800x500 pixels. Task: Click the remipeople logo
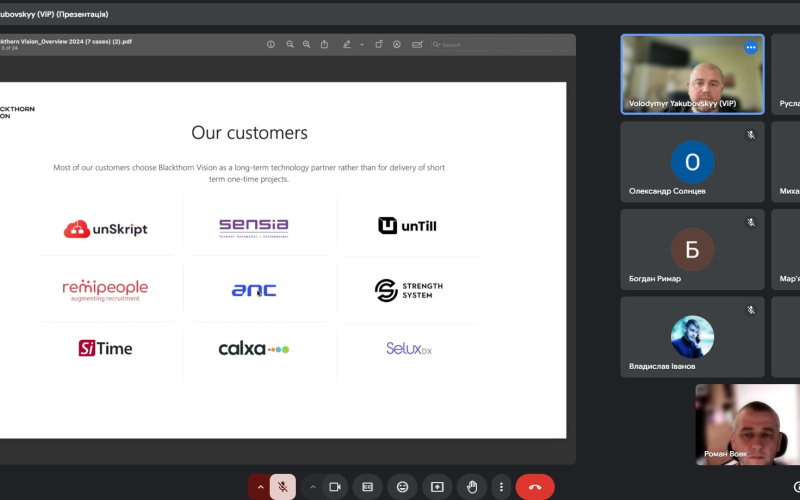tap(105, 290)
